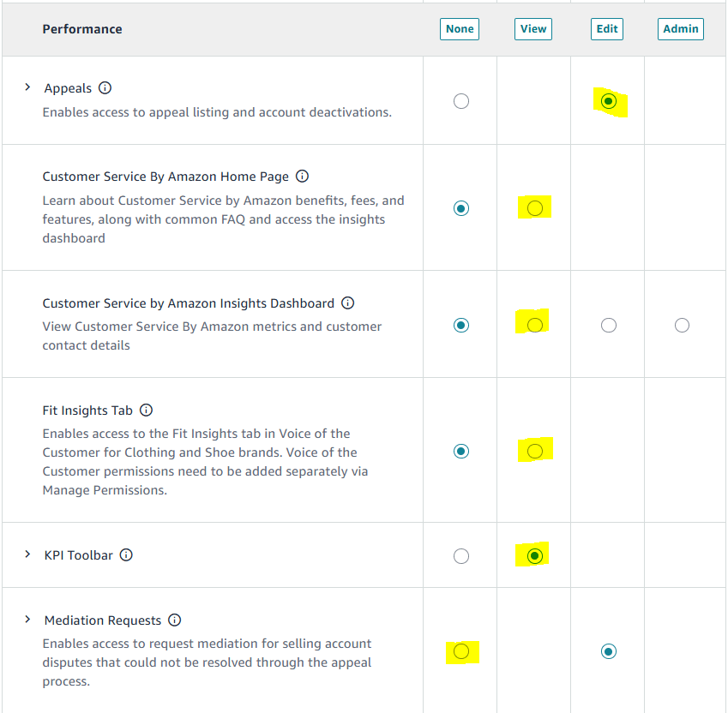Click info icon beside Mediation Requests
Image resolution: width=728 pixels, height=713 pixels.
(x=175, y=620)
